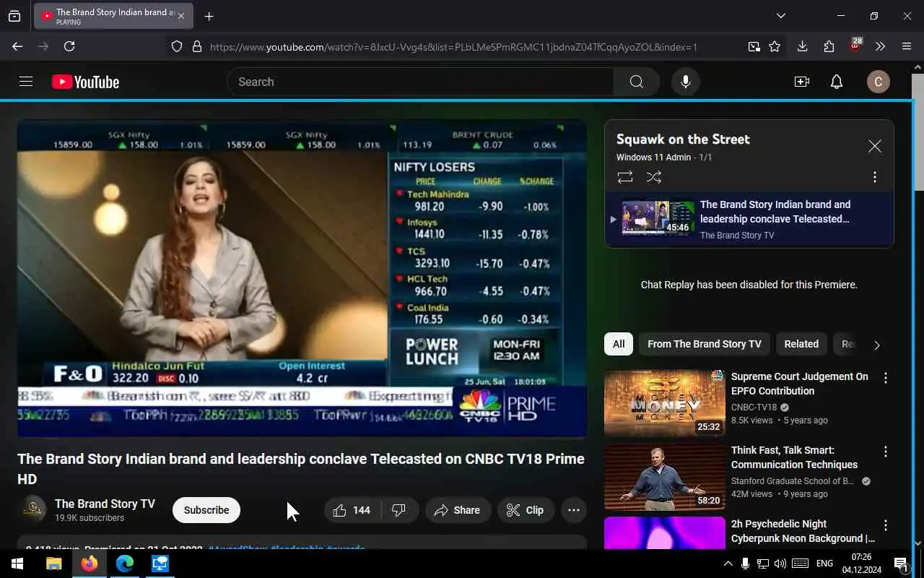Click The Brand Story TV under playlist title
924x578 pixels.
(737, 236)
